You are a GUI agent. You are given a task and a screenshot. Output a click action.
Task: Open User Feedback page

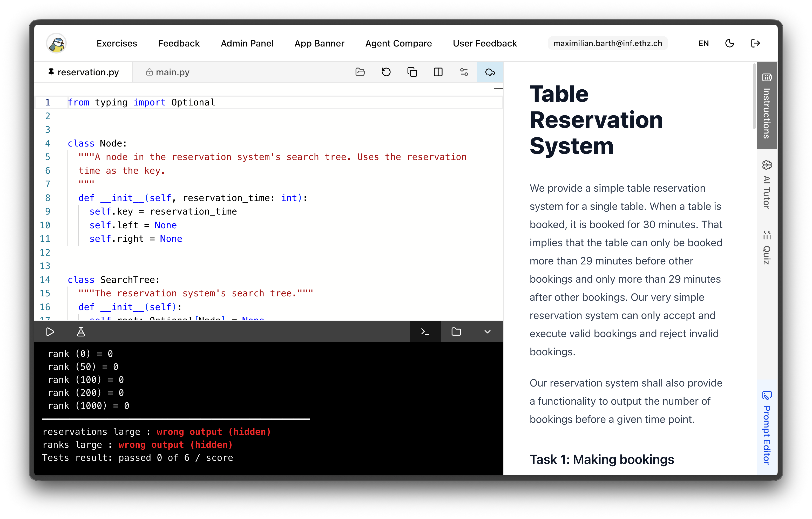click(x=485, y=43)
